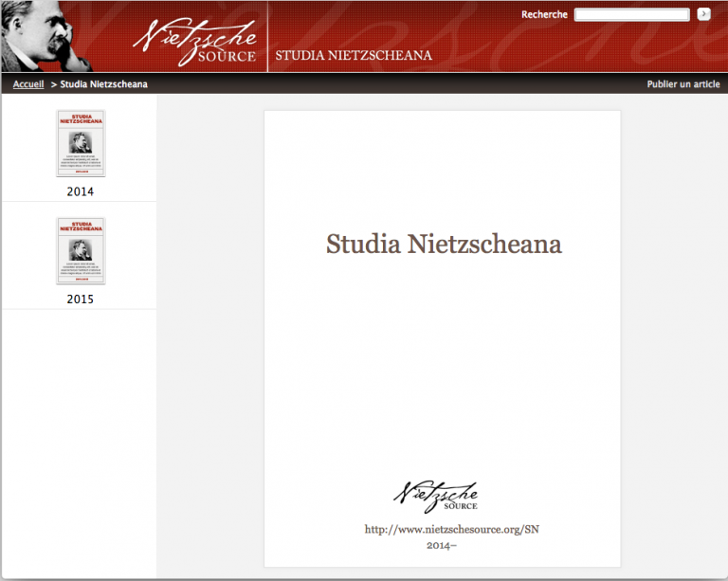Open the nietzschesource.org/SN URL
The height and width of the screenshot is (581, 728).
tap(444, 529)
